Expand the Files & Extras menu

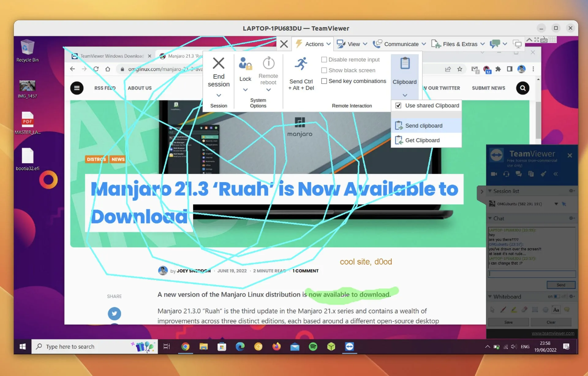[458, 44]
